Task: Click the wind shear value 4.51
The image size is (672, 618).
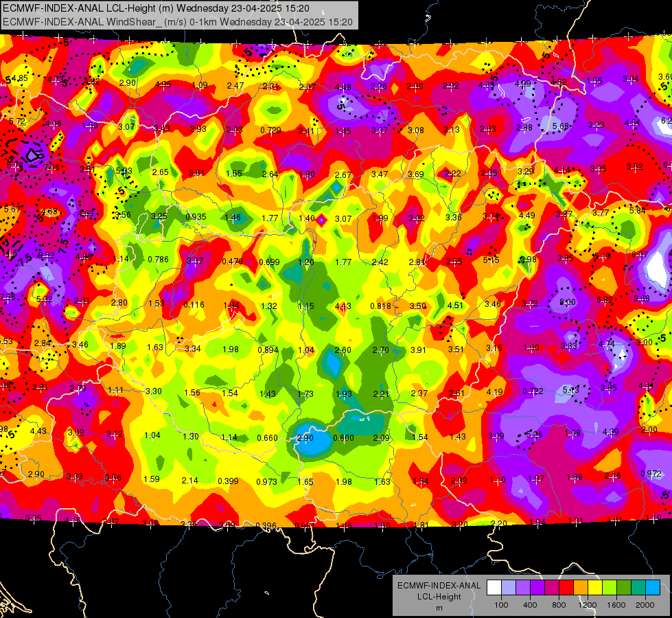Action: (455, 305)
